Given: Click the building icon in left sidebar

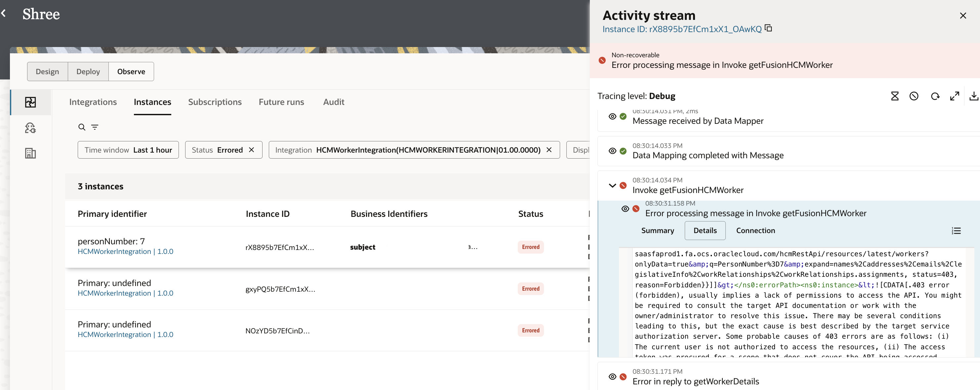Looking at the screenshot, I should click(30, 153).
